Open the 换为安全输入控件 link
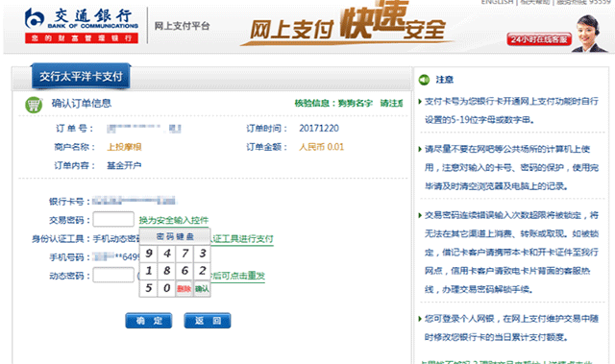The width and height of the screenshot is (615, 364). click(173, 220)
